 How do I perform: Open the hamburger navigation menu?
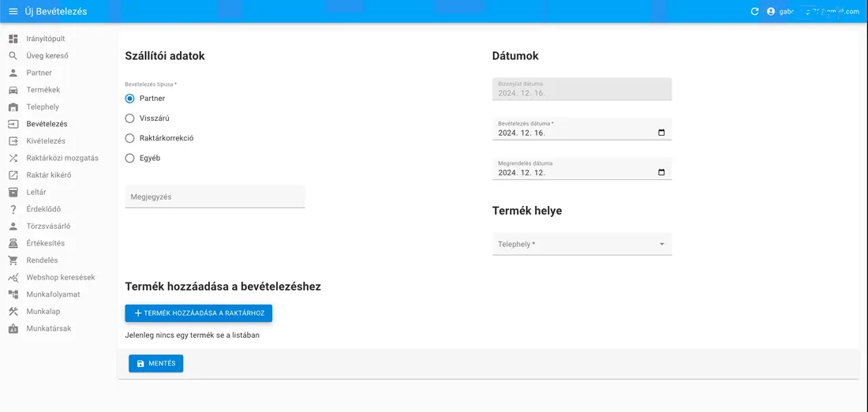(x=13, y=11)
